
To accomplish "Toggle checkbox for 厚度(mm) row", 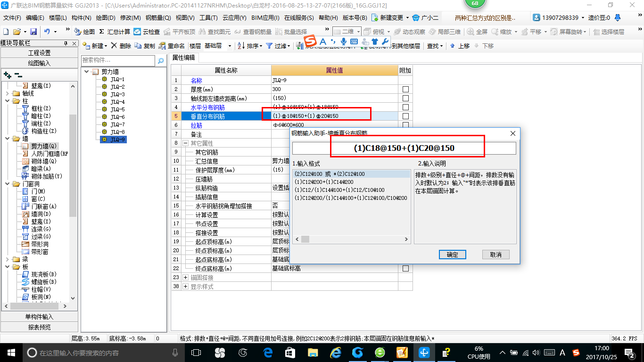I will 405,89.
